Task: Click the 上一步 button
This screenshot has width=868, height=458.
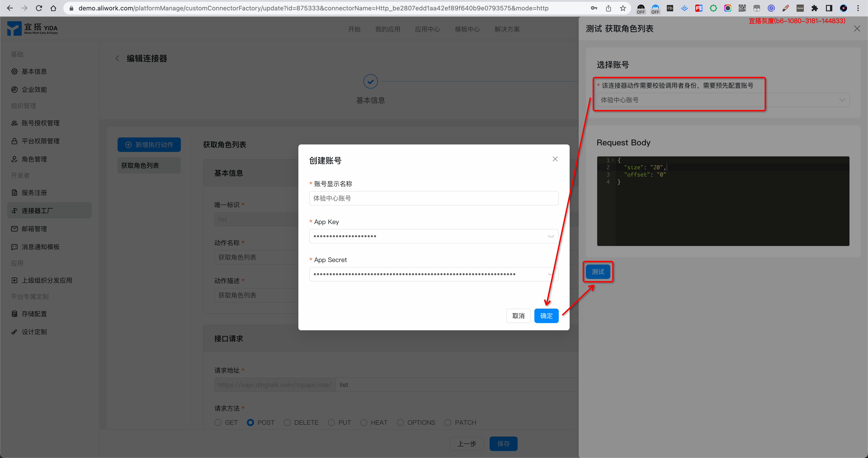Action: tap(467, 444)
